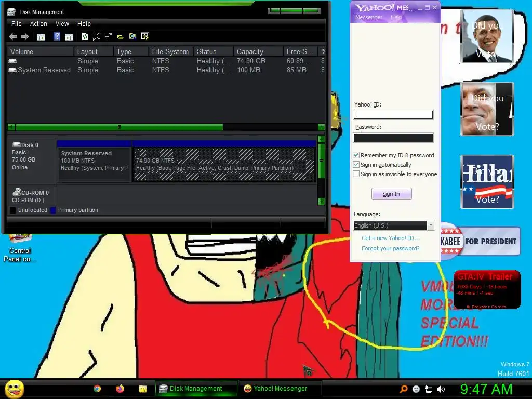
Task: Open the file explorer taskbar icon
Action: pos(143,389)
